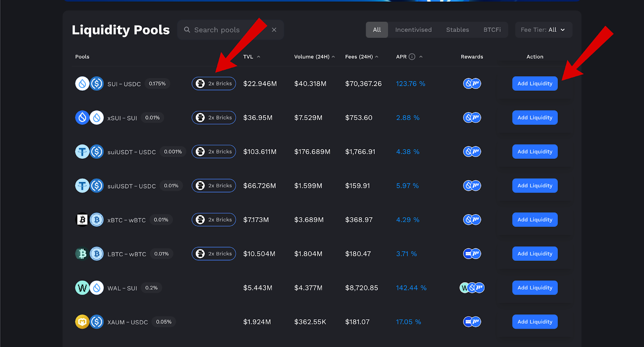Image resolution: width=644 pixels, height=347 pixels.
Task: Add Liquidity to WAL – SUI pool
Action: coord(535,288)
